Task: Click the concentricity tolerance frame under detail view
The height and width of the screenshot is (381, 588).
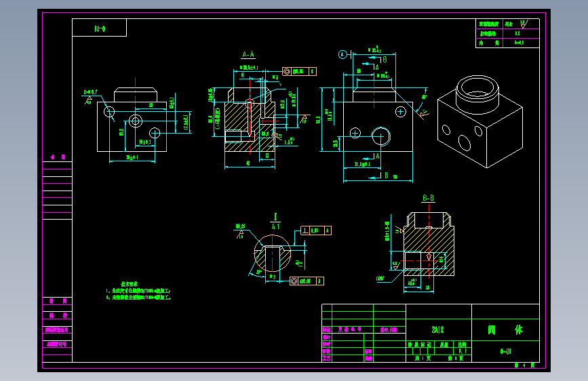Action: 307,281
